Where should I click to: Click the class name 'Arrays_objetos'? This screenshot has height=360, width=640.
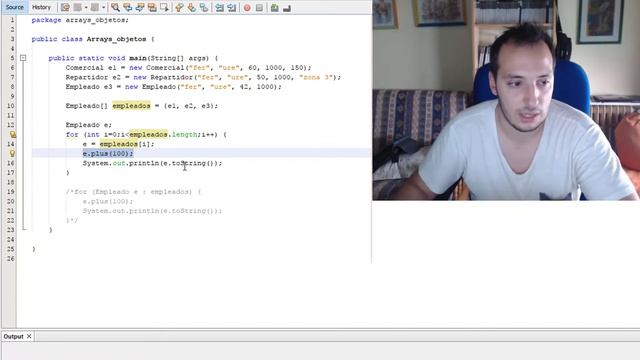(x=116, y=39)
